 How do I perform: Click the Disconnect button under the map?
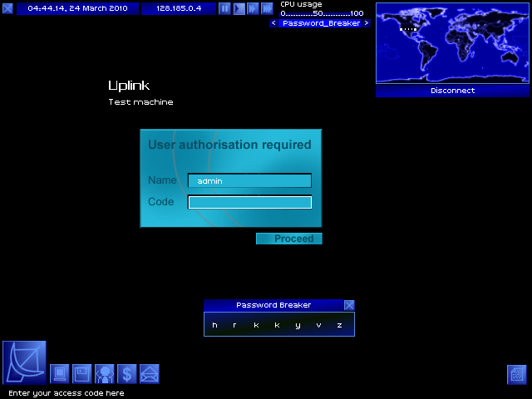(452, 91)
